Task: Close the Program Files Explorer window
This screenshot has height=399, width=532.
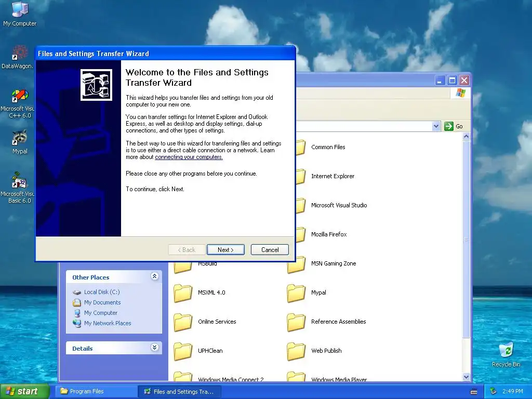Action: pyautogui.click(x=464, y=81)
